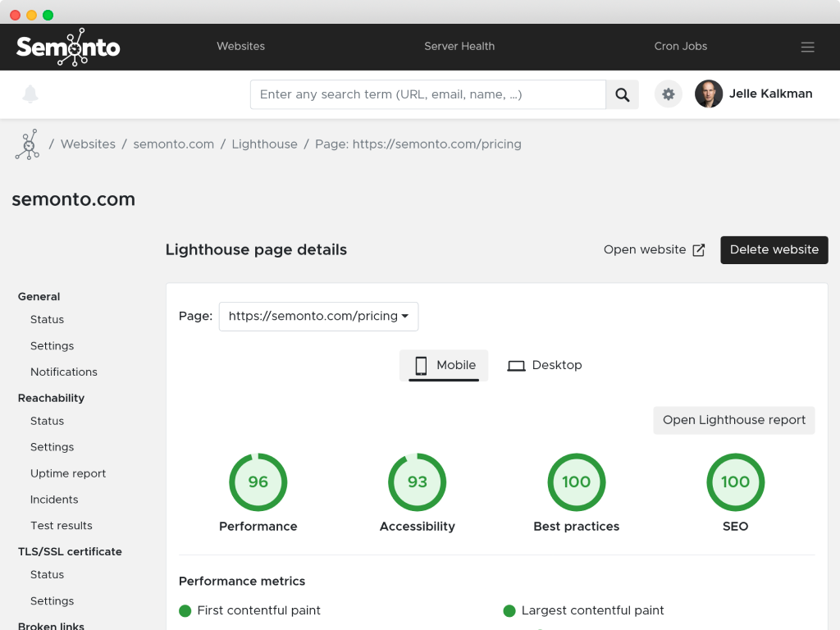Viewport: 840px width, 630px height.
Task: Click the external link icon beside Open website
Action: pos(699,250)
